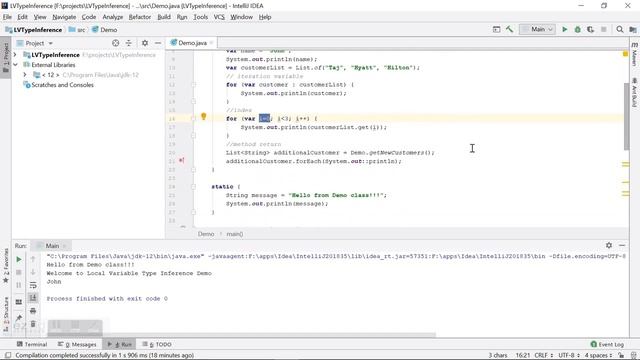This screenshot has height=360, width=640.
Task: Open the Messages tool window button
Action: pos(77,344)
